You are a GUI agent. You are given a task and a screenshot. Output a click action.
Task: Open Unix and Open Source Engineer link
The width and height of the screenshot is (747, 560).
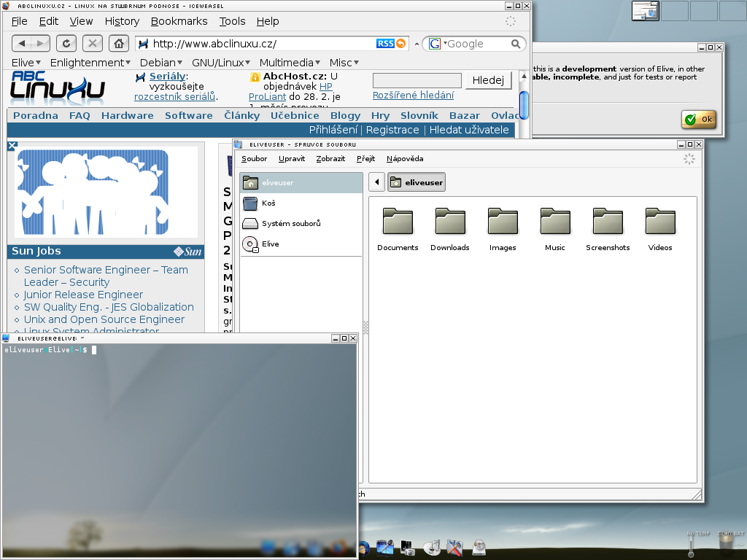(104, 319)
